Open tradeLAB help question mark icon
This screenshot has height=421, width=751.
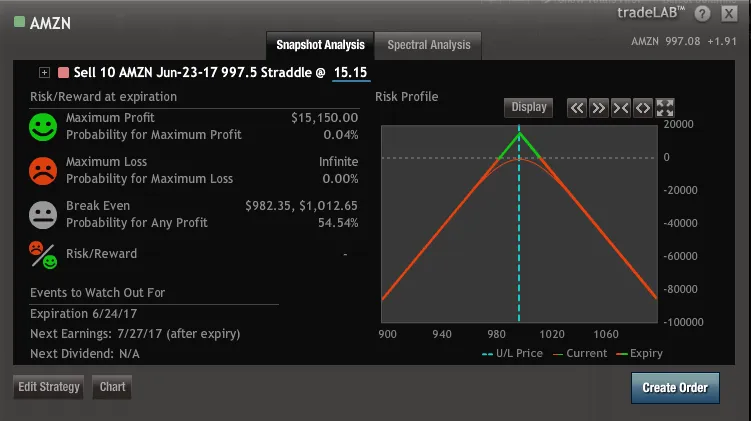(702, 14)
